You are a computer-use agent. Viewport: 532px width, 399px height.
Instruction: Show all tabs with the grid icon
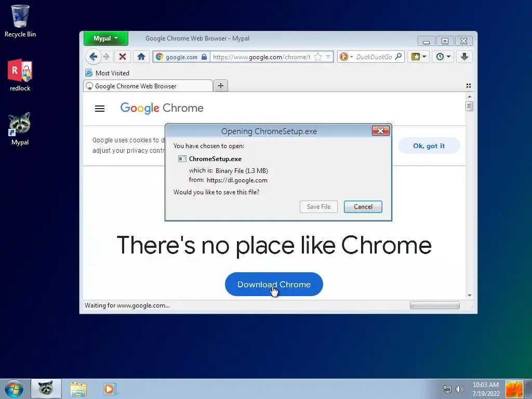(x=469, y=86)
